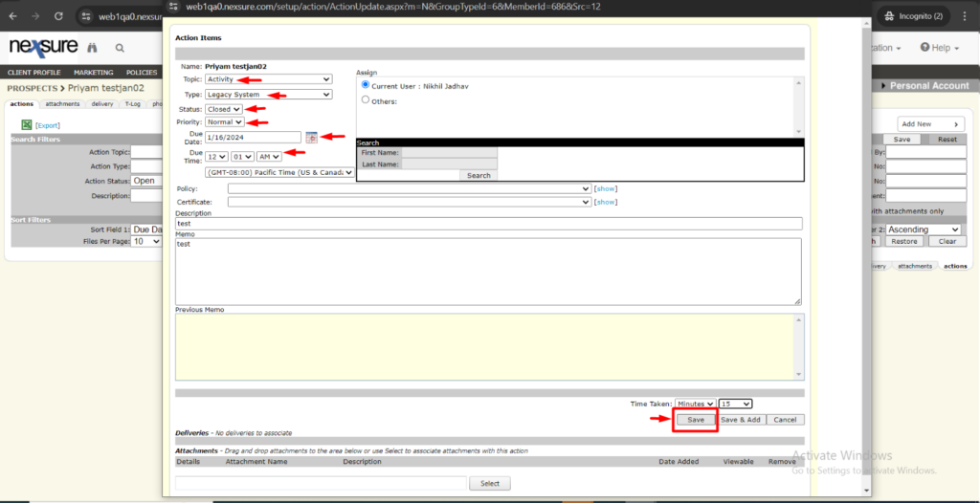Open CLIENT PROFILE menu
This screenshot has height=503, width=980.
33,73
